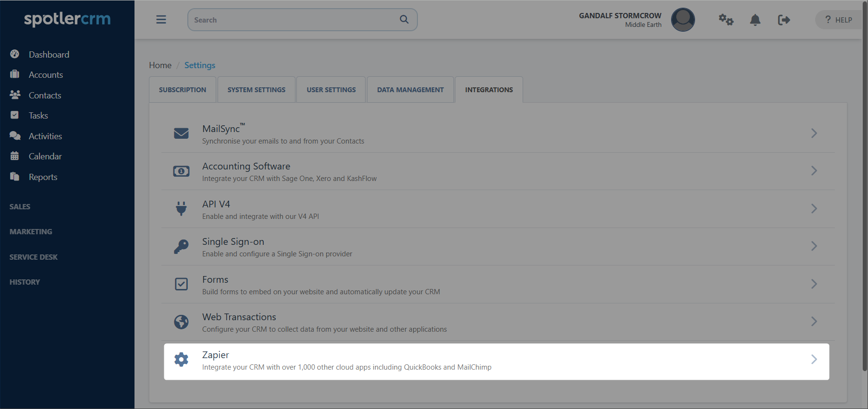Click the Contacts people icon
The image size is (868, 409).
coord(15,95)
